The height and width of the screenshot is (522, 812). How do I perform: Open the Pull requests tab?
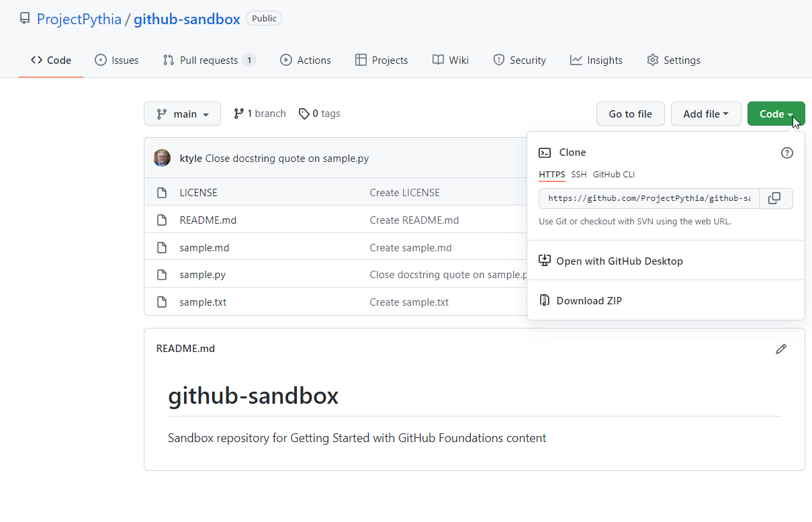coord(209,60)
